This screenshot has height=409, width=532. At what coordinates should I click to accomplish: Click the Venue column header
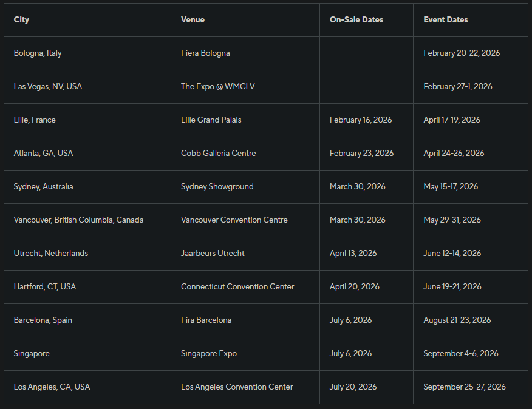pyautogui.click(x=193, y=19)
